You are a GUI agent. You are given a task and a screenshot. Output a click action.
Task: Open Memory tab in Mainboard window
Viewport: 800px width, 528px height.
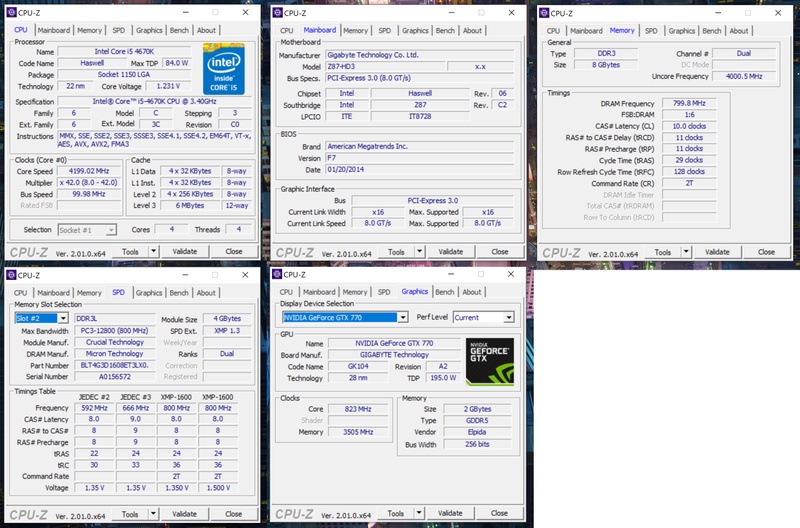pos(356,31)
